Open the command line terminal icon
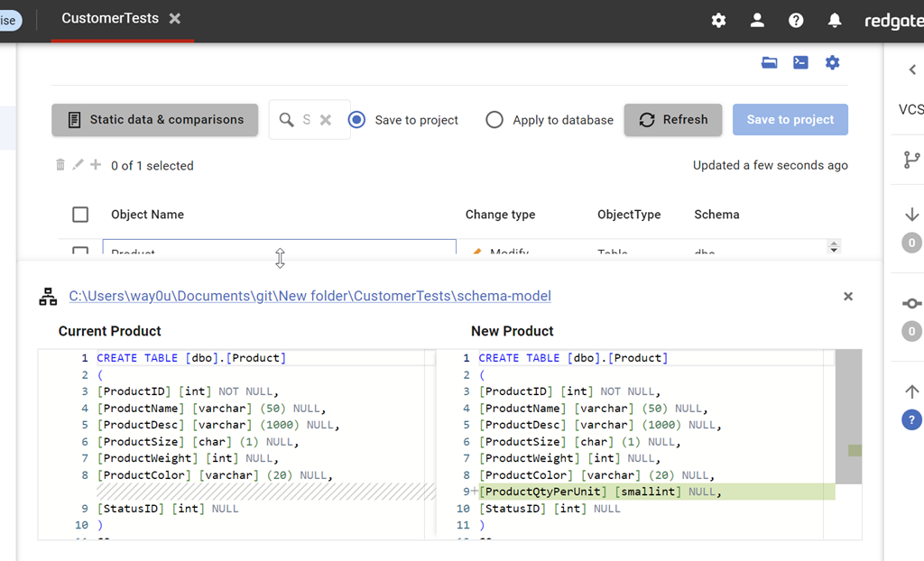This screenshot has height=561, width=924. (800, 62)
